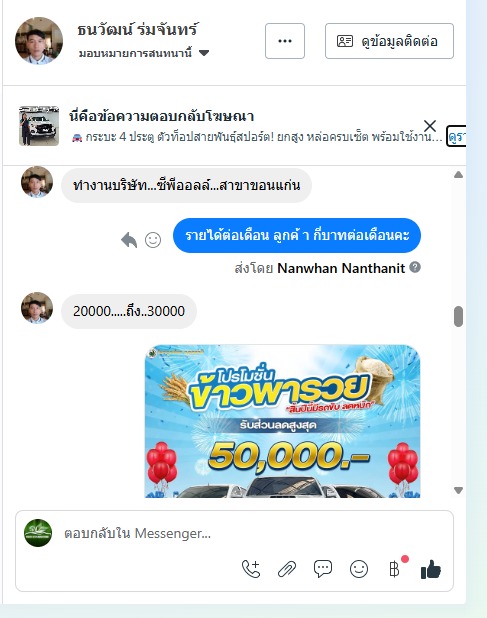Click the scroll down arrow in chat
487x618 pixels.
point(458,490)
